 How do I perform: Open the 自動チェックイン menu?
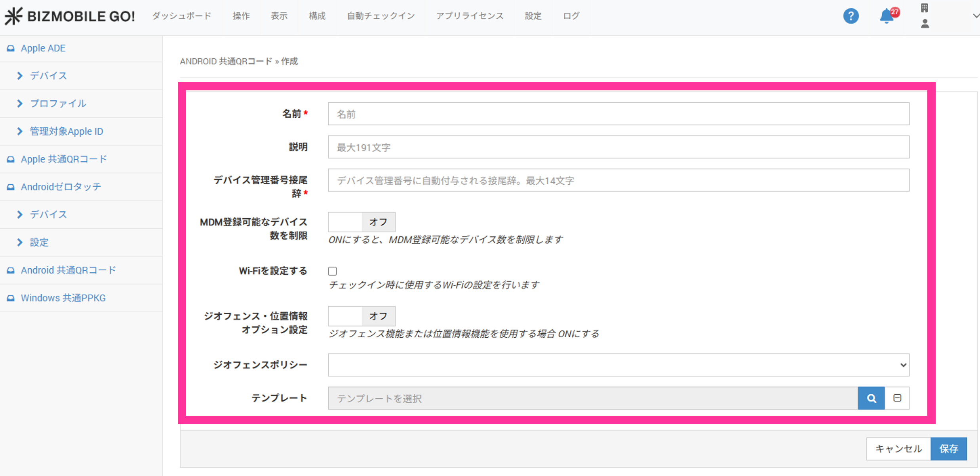click(x=381, y=16)
